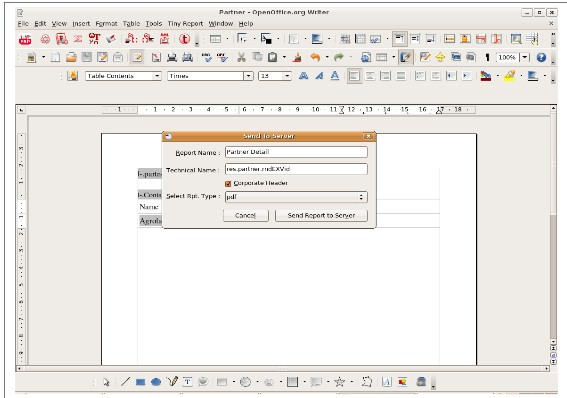Screen dimensions: 567x398
Task: Click the Delete Column table icon
Action: click(496, 39)
